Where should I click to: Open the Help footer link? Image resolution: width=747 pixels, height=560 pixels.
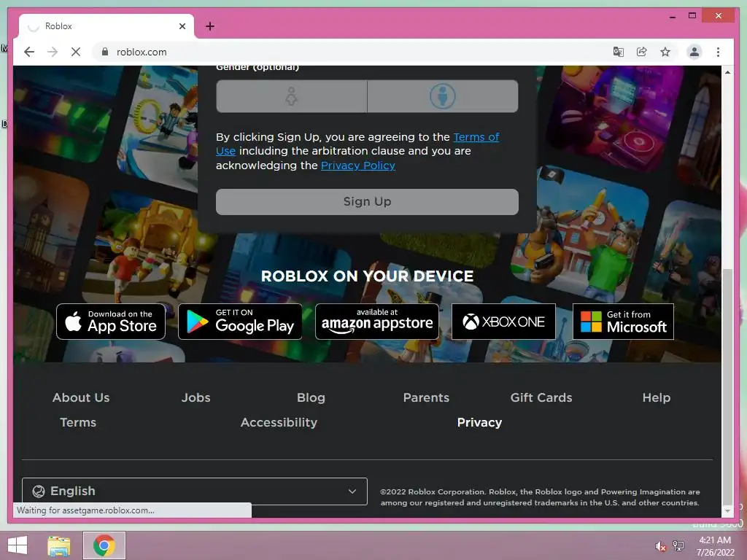[x=656, y=397]
